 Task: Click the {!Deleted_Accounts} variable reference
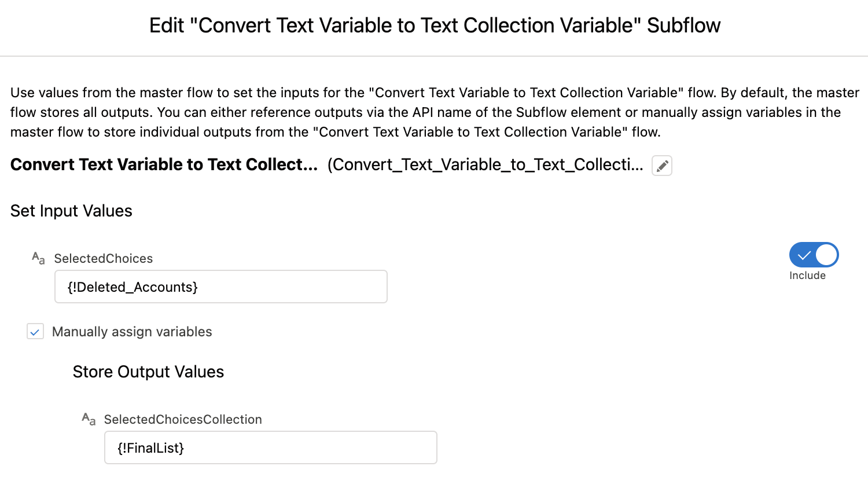pos(133,287)
